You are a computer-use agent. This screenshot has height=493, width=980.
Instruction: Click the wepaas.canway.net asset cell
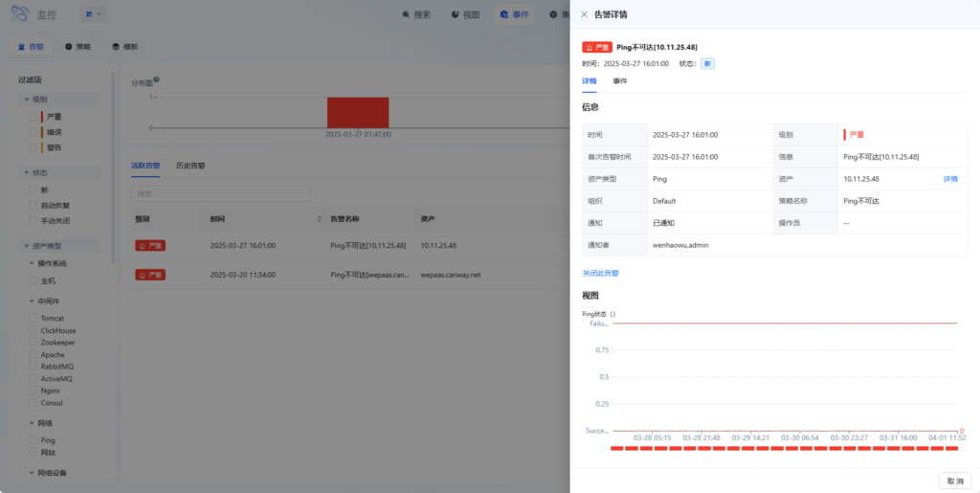tap(451, 275)
